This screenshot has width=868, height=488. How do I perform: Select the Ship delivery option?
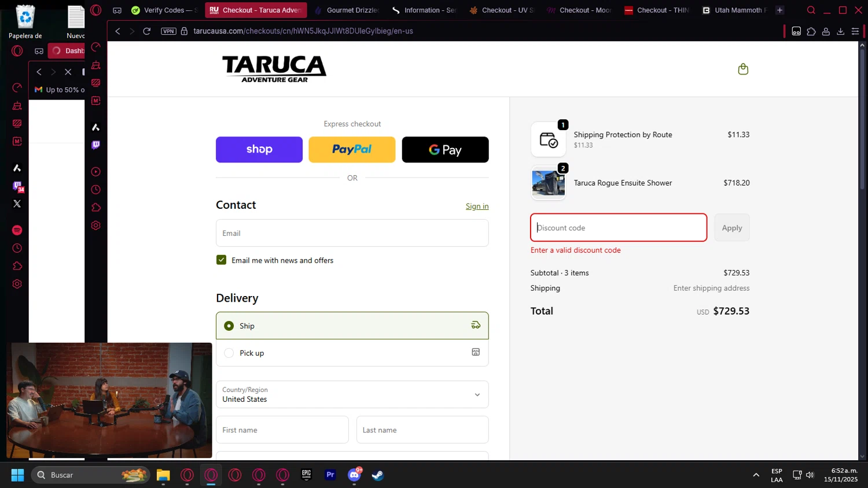tap(352, 326)
